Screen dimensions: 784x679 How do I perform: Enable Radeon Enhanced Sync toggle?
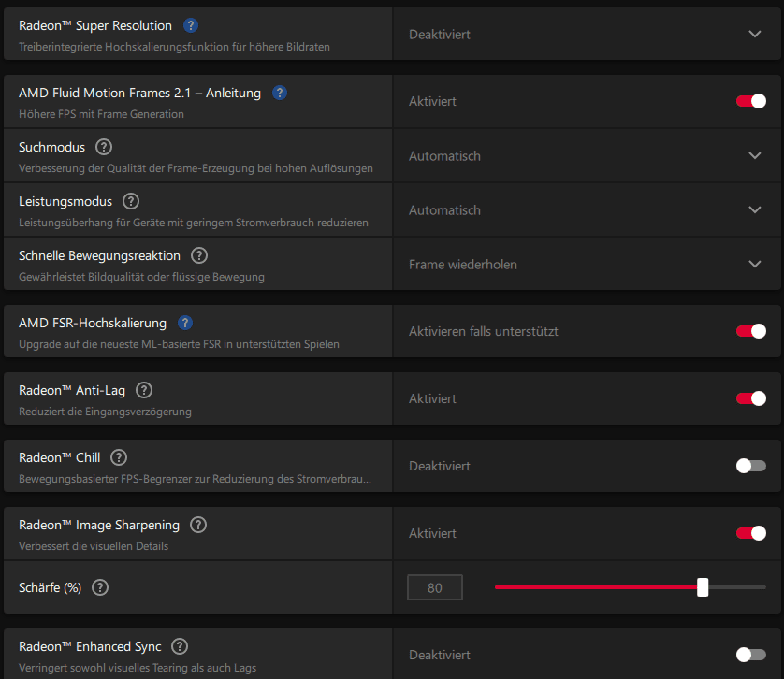click(751, 655)
